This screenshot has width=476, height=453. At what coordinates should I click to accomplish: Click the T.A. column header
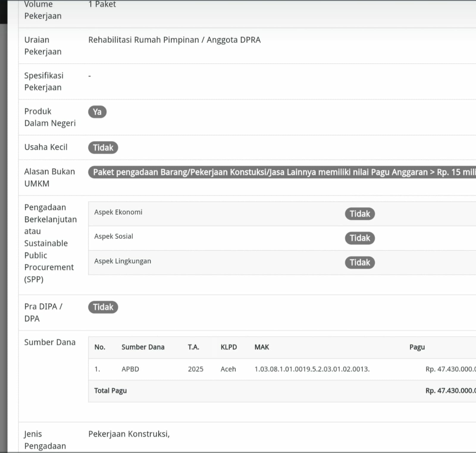[x=193, y=347]
